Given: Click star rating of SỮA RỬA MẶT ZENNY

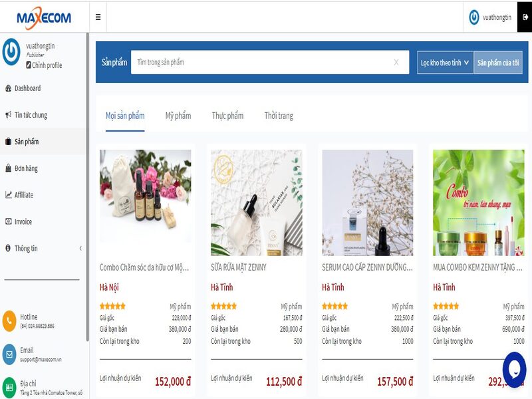Looking at the screenshot, I should click(x=223, y=307).
